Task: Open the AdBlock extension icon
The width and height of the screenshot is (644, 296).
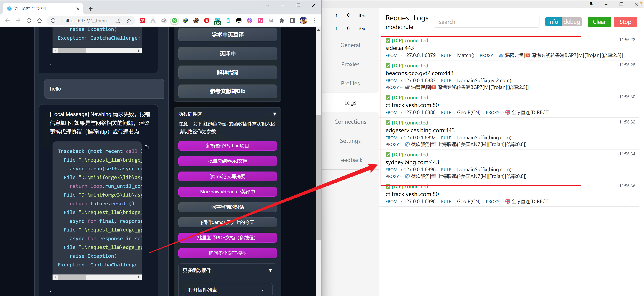Action: [207, 20]
